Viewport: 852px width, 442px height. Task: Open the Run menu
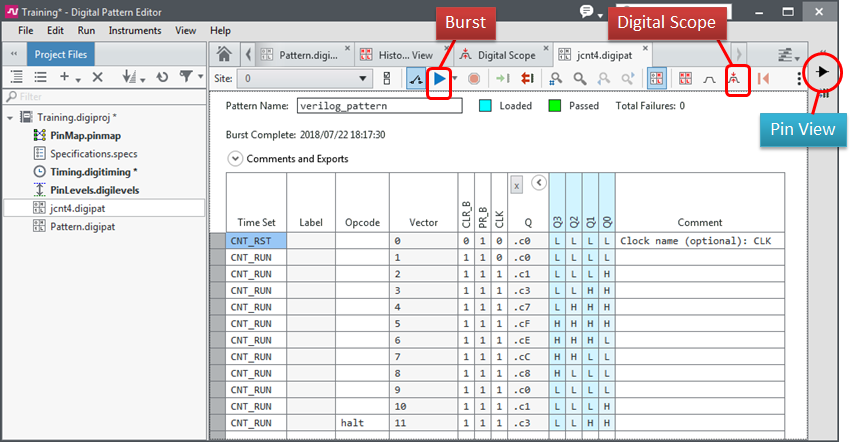(x=86, y=30)
